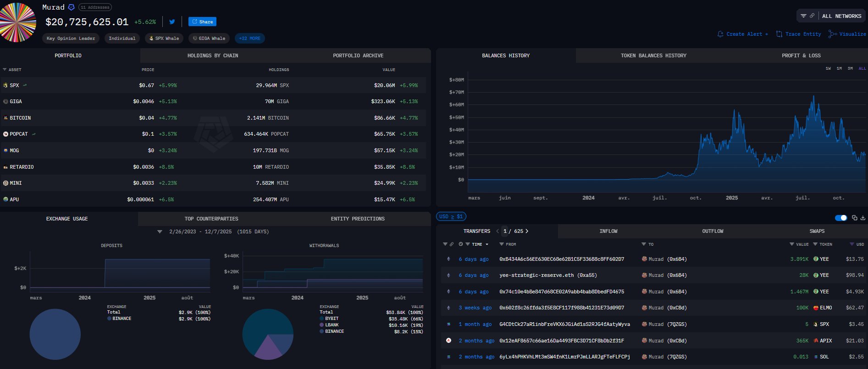The width and height of the screenshot is (868, 369).
Task: Click the copy icon above transfers table
Action: click(854, 218)
